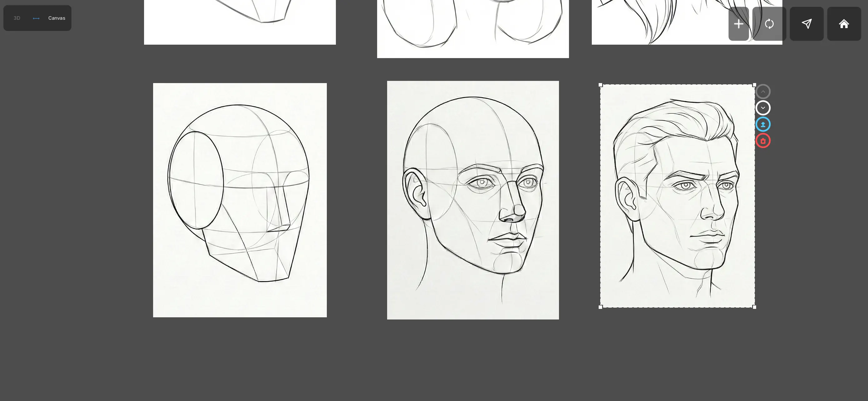Click the white down chevron circle button
This screenshot has height=401, width=868.
coord(763,108)
